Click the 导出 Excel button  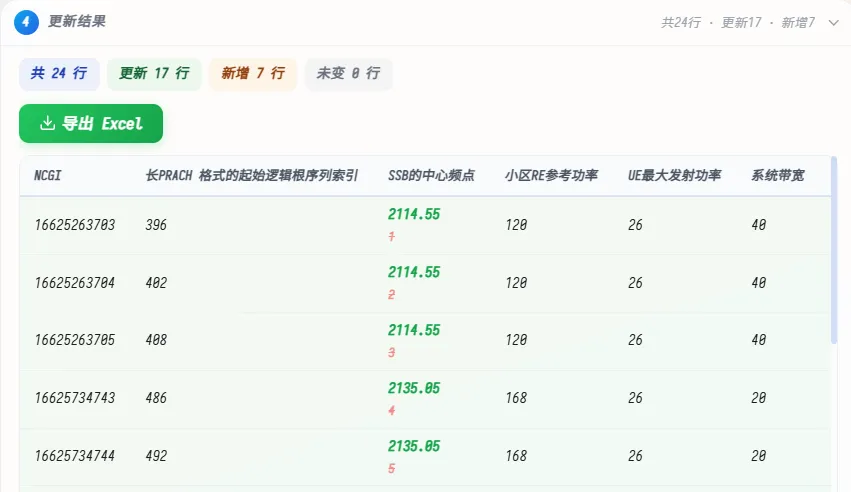coord(91,124)
